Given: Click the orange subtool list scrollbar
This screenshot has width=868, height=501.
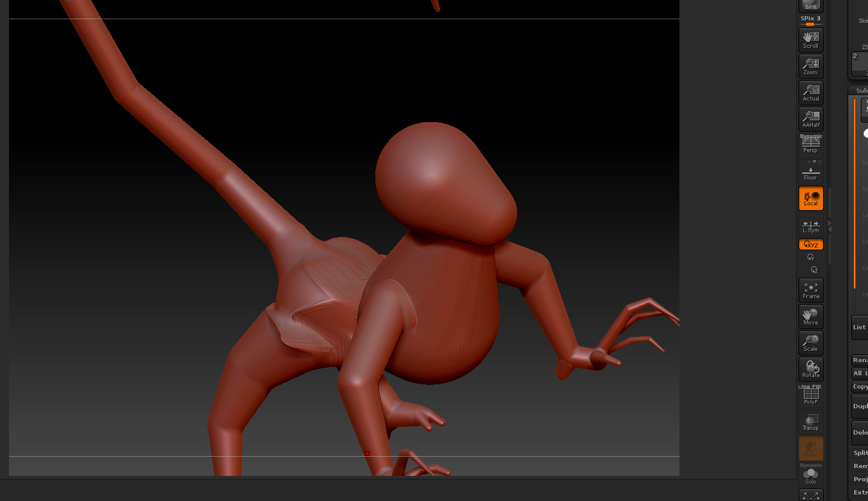Looking at the screenshot, I should (855, 195).
